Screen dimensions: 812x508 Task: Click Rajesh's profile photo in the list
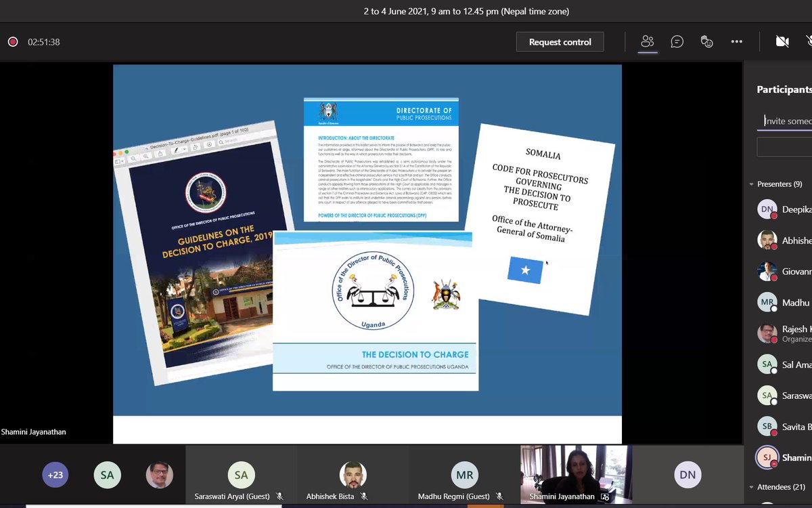click(767, 333)
